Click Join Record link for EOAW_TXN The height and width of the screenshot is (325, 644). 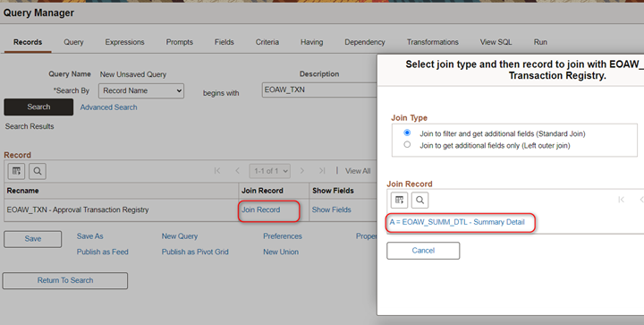tap(261, 210)
